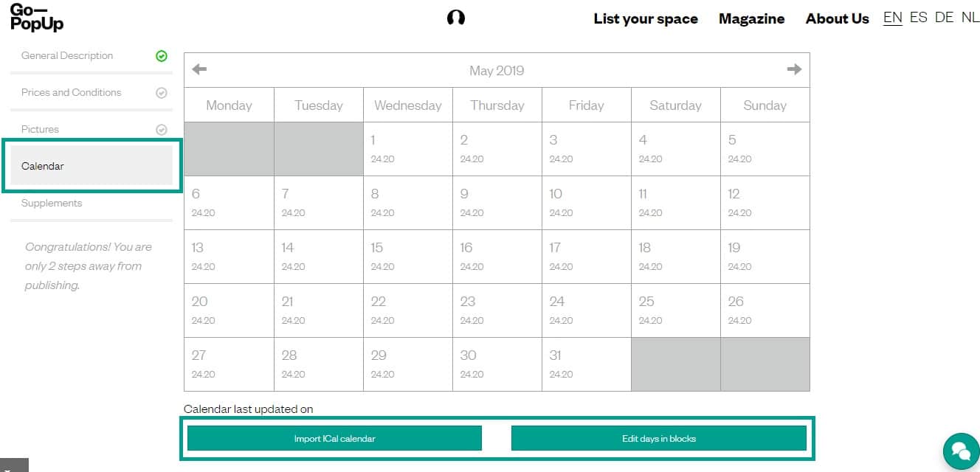This screenshot has width=980, height=472.
Task: Open the user profile icon
Action: pos(456,18)
